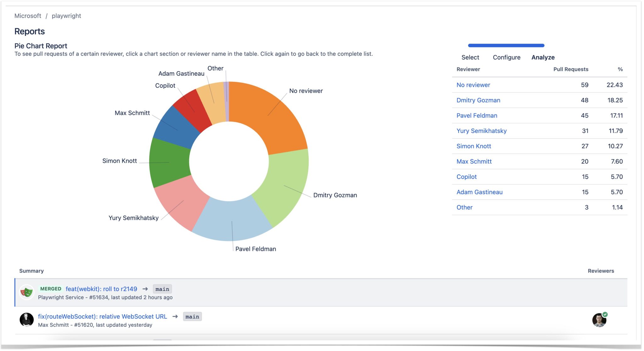
Task: Click arrow icon before main branch tag
Action: (145, 289)
